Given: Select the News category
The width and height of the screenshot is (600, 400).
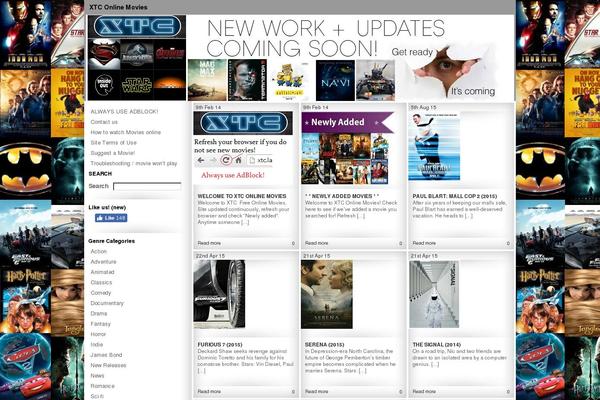Looking at the screenshot, I should click(97, 376).
